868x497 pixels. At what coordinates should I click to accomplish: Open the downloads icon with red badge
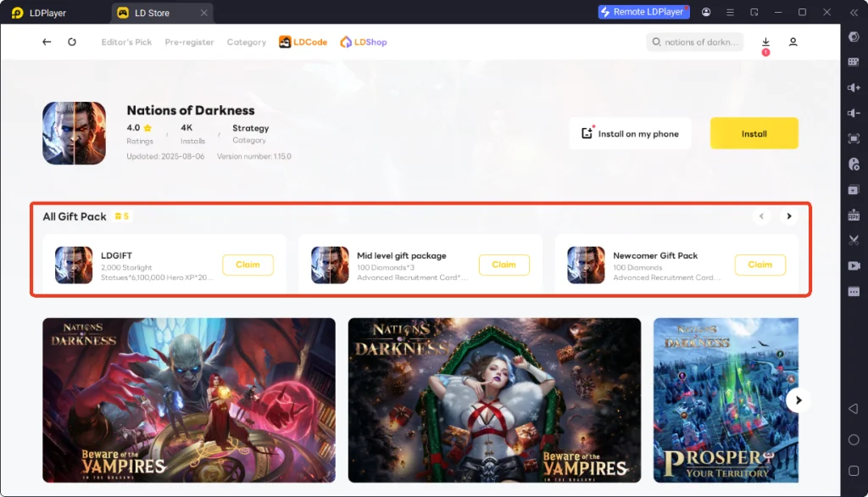pos(765,43)
